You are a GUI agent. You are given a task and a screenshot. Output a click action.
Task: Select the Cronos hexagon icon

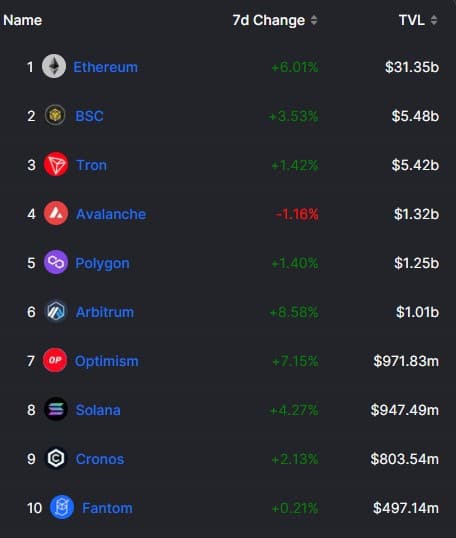pyautogui.click(x=56, y=458)
